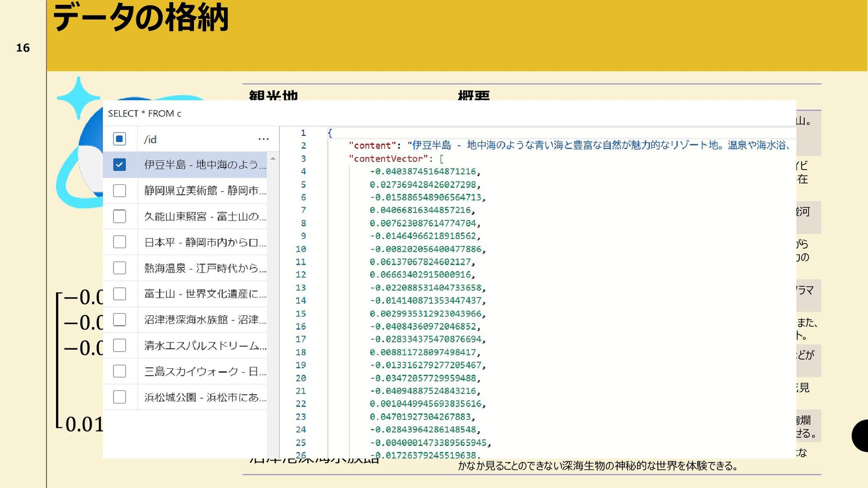The height and width of the screenshot is (488, 868).
Task: Check the 清水エスパルスドリーム row checkbox
Action: click(119, 345)
